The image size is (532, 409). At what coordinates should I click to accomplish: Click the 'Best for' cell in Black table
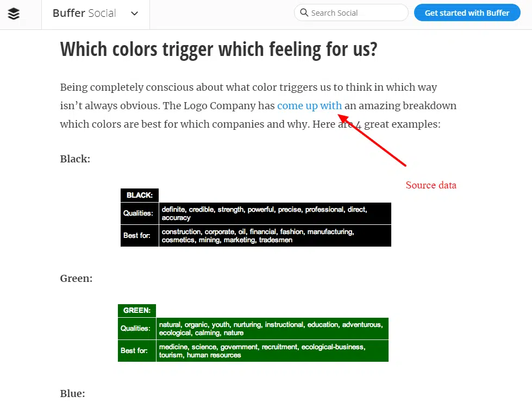tap(139, 235)
